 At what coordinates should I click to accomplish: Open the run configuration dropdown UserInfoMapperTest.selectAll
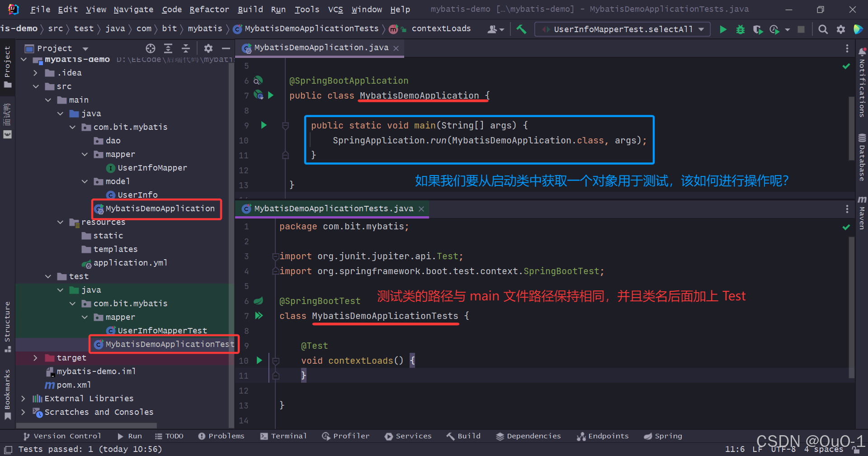click(x=623, y=29)
